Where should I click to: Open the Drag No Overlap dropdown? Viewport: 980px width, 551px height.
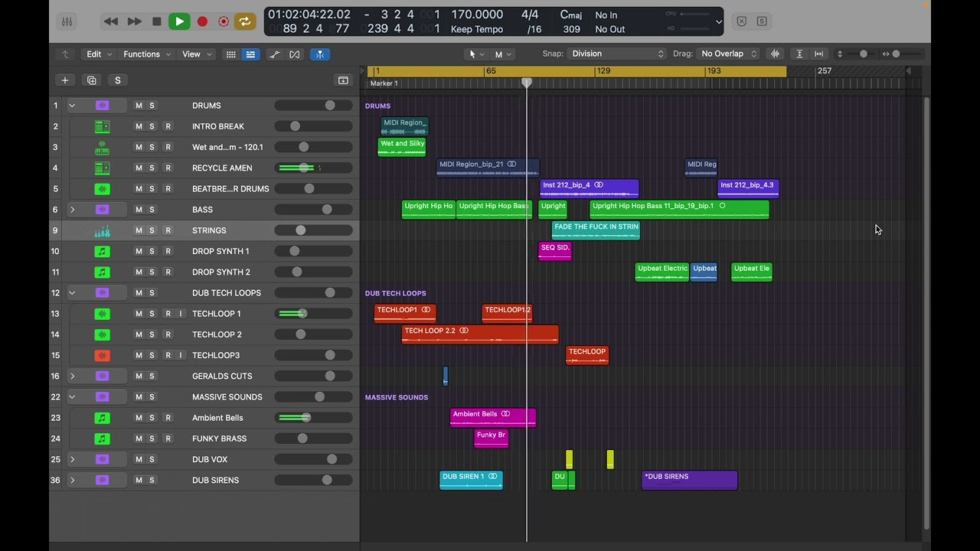point(728,54)
